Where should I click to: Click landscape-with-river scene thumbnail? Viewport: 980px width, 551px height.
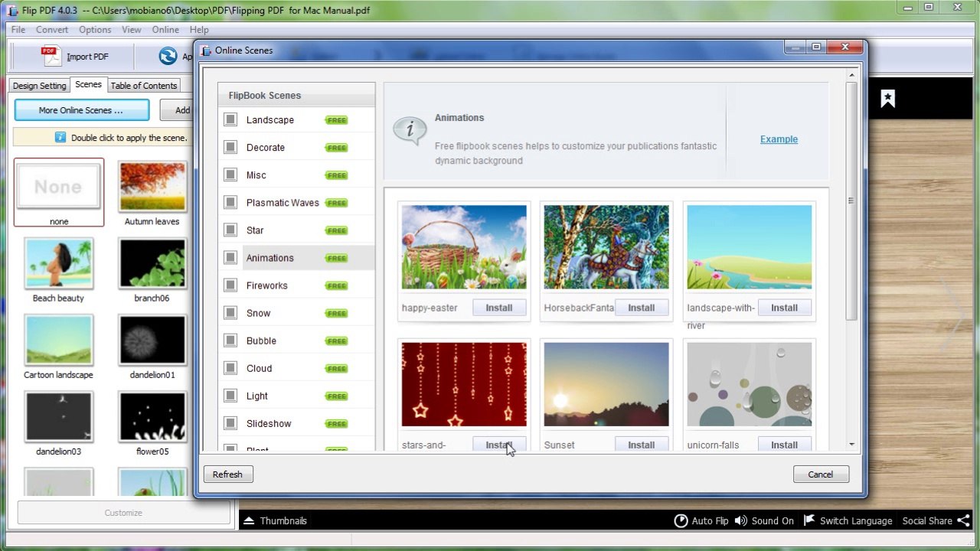(x=750, y=247)
